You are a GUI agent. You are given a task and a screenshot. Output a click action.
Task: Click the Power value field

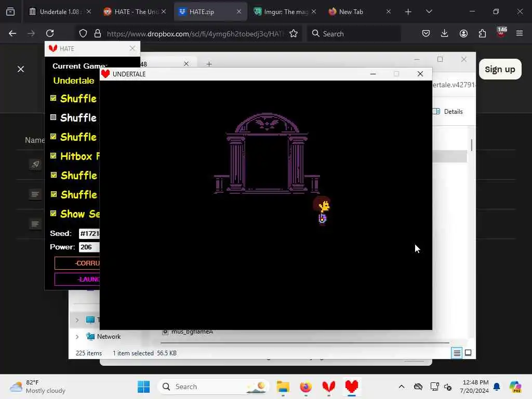(89, 247)
